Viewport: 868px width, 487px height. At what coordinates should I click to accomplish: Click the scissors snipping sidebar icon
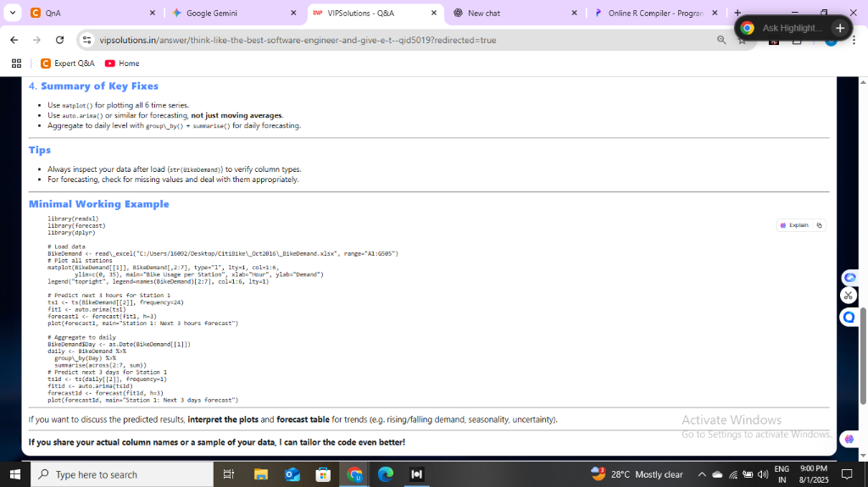point(849,296)
